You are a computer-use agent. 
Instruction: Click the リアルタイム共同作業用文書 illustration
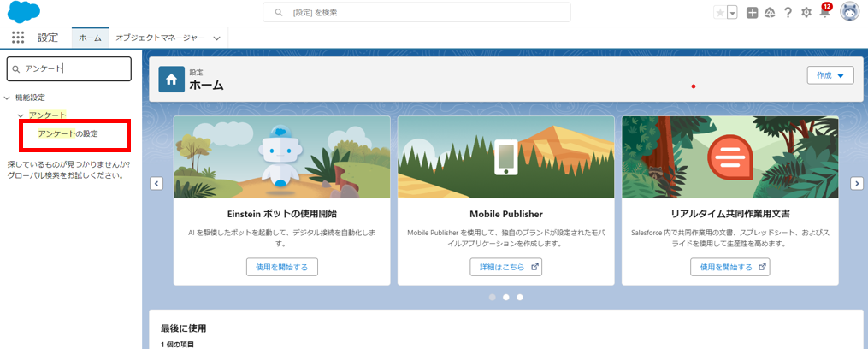point(730,157)
